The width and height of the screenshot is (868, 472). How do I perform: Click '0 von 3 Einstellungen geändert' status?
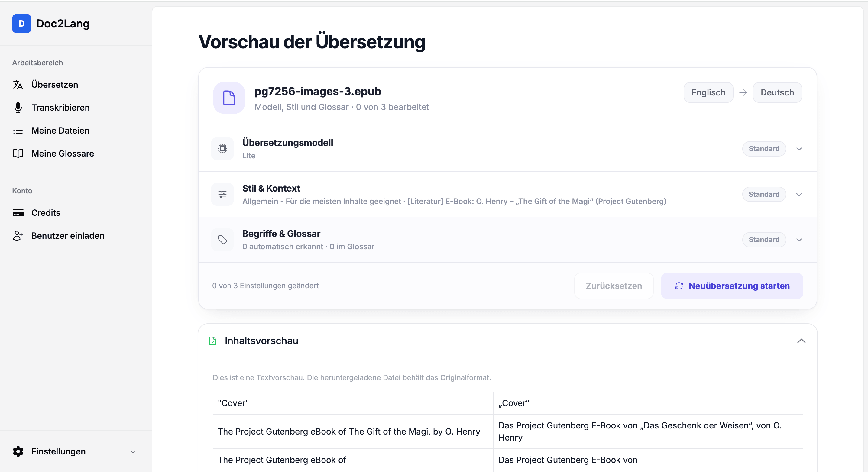click(x=265, y=286)
